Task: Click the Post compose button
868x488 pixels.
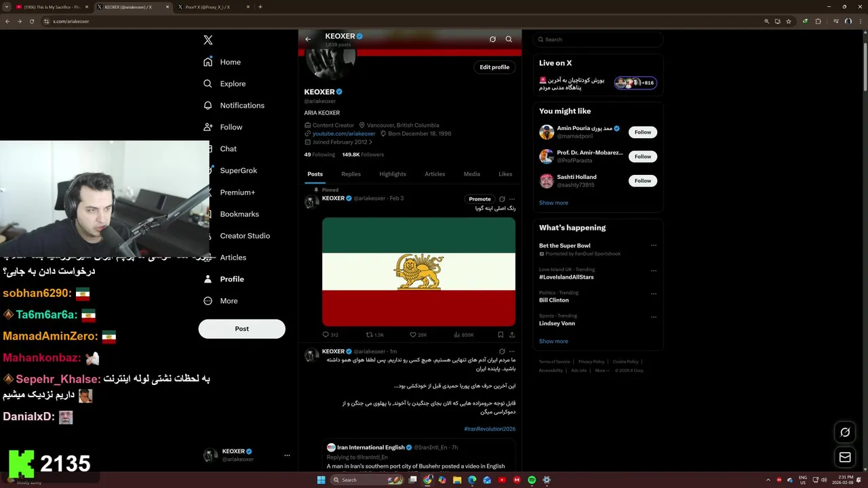Action: pos(241,329)
